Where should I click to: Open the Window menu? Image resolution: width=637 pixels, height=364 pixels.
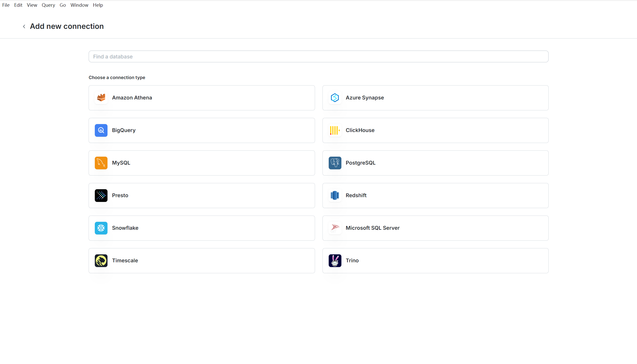[x=79, y=5]
